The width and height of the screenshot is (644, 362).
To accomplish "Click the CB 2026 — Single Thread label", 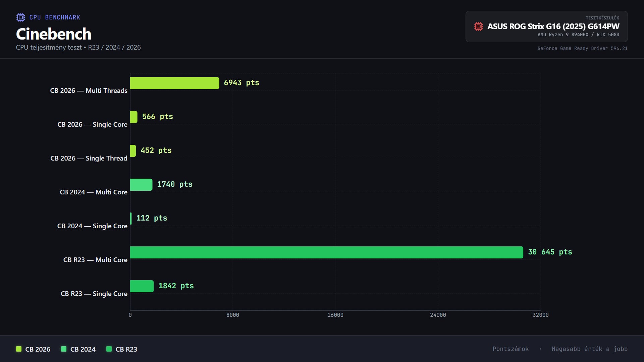I will click(x=89, y=158).
